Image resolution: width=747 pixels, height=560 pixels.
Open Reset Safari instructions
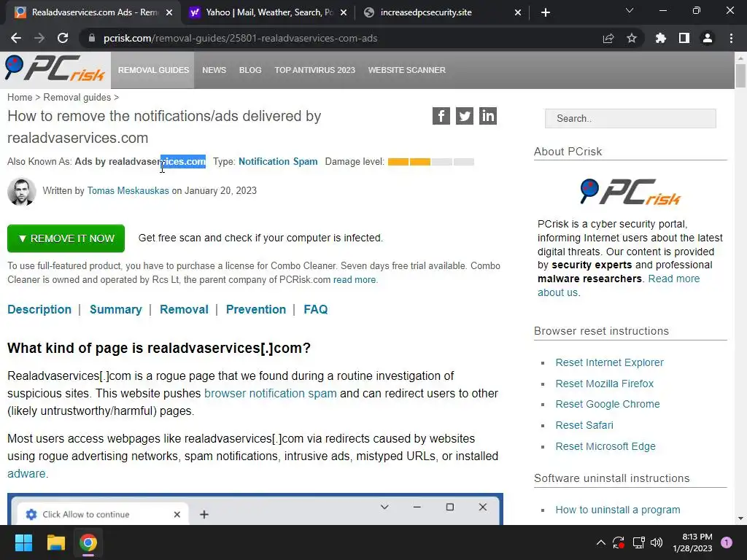click(584, 425)
